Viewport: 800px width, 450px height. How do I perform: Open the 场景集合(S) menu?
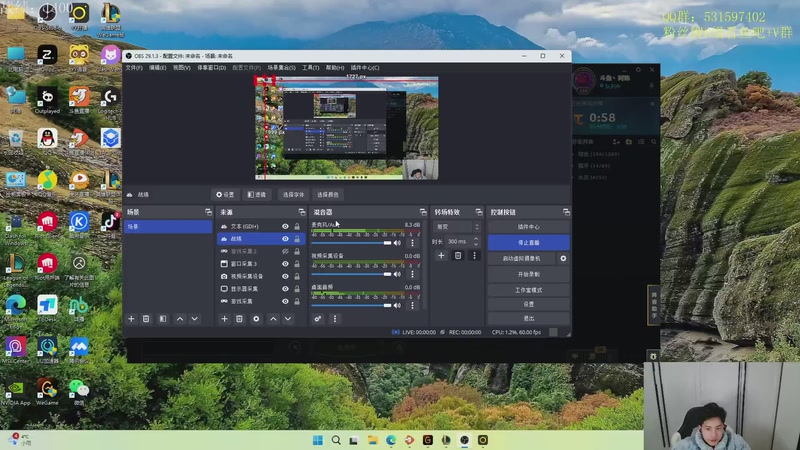(282, 68)
